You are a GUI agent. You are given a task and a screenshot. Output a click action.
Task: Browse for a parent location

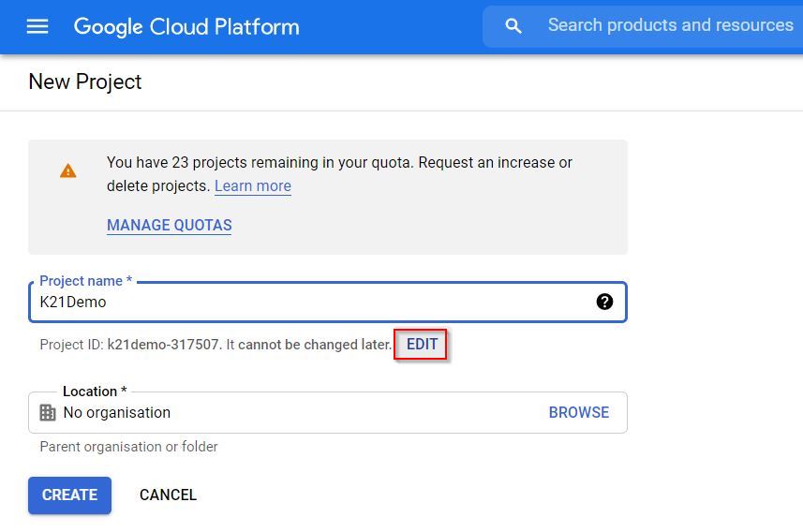578,413
